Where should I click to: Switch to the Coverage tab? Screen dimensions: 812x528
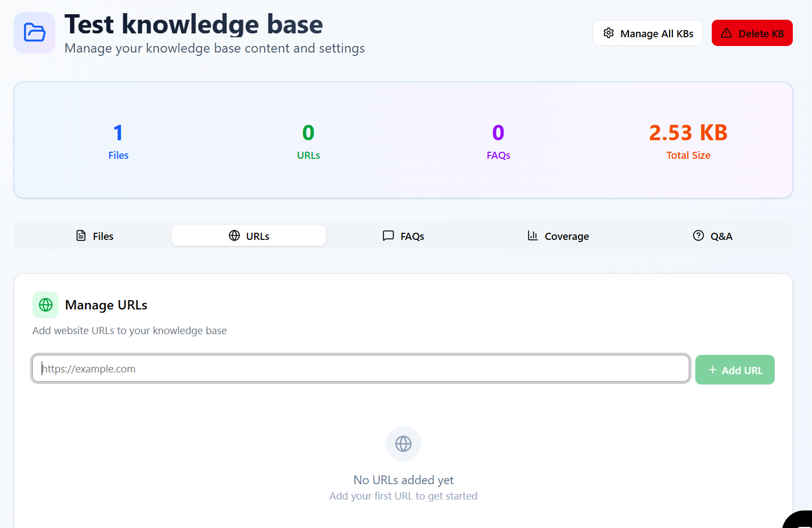tap(558, 236)
